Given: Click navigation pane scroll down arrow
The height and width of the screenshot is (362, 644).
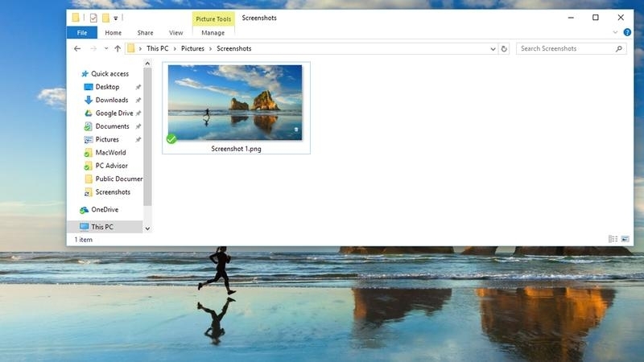Looking at the screenshot, I should click(147, 228).
